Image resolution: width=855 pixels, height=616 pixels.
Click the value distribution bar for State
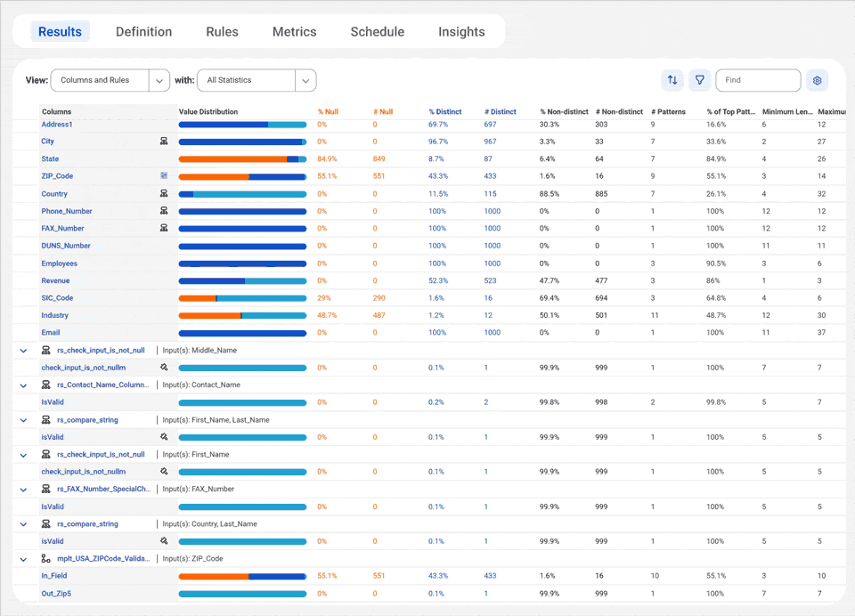pos(242,158)
